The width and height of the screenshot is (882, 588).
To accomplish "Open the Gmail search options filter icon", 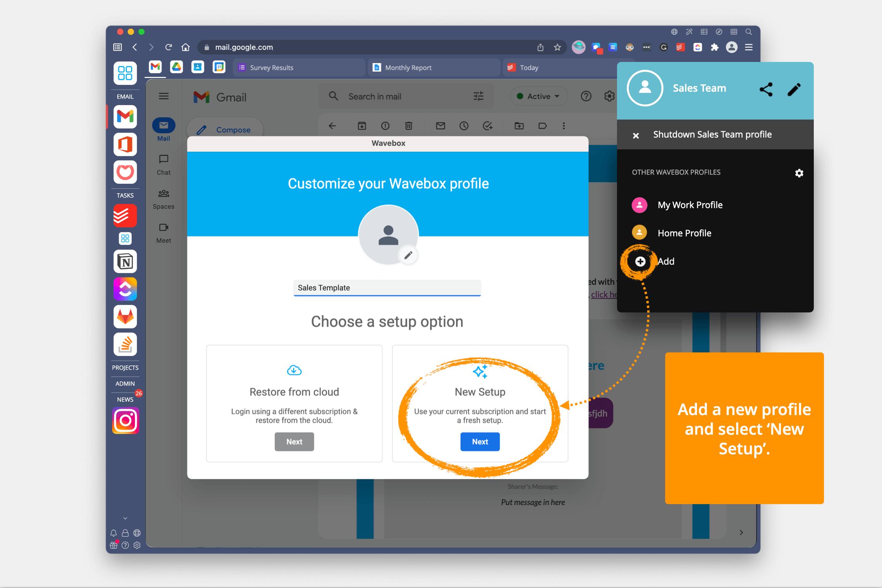I will (x=479, y=96).
